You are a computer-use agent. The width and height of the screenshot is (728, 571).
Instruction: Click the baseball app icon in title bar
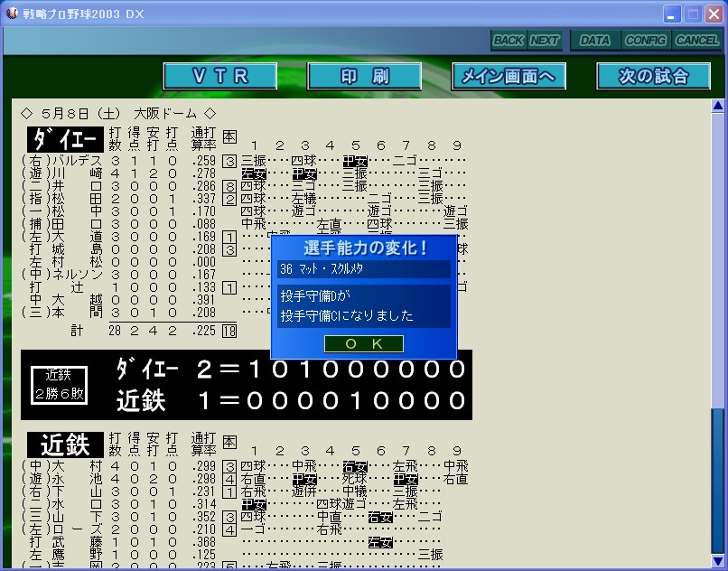pos(12,14)
